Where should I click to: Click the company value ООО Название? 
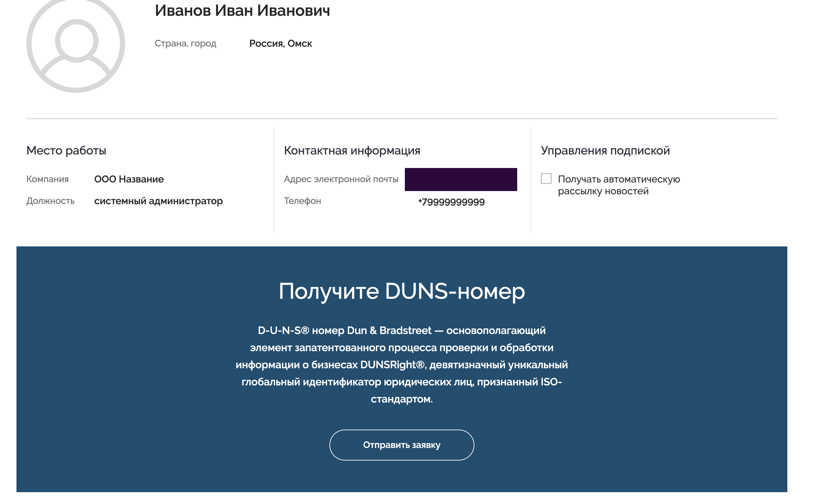pyautogui.click(x=129, y=179)
